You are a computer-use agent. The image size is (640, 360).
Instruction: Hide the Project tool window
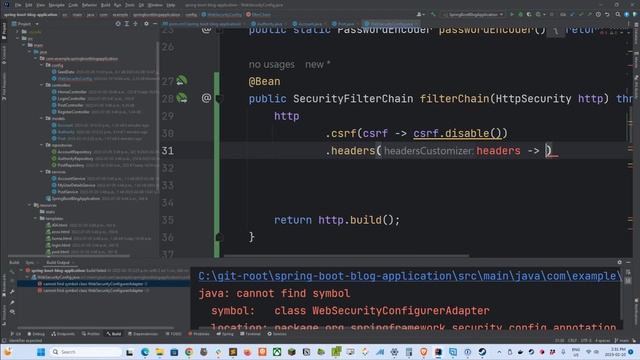(x=155, y=24)
